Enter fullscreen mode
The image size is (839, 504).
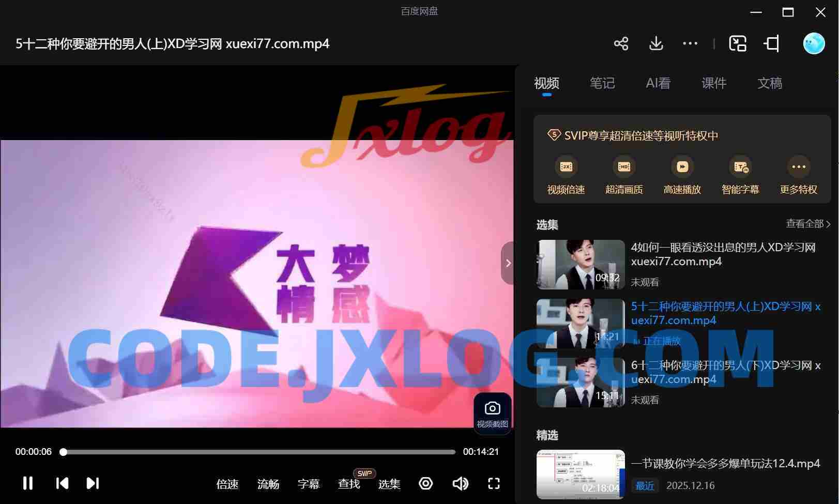[494, 483]
